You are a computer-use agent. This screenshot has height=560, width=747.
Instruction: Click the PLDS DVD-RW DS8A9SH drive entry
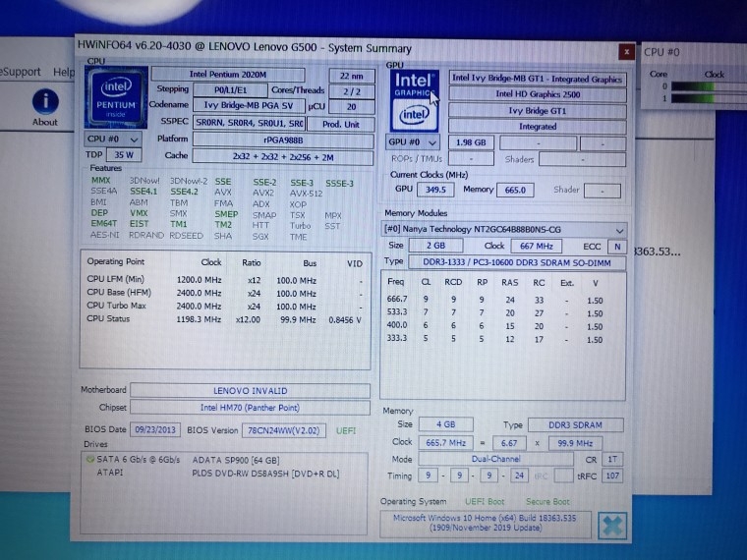pos(265,474)
